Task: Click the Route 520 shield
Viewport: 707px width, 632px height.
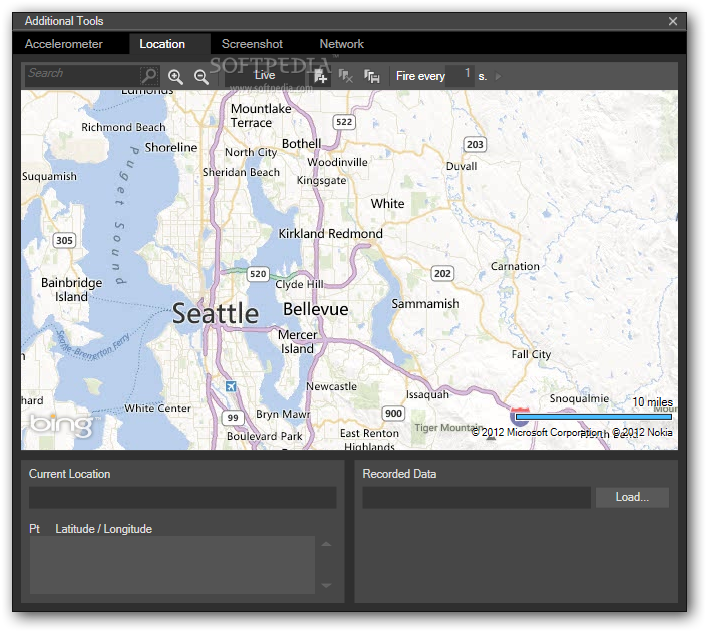Action: pos(258,274)
